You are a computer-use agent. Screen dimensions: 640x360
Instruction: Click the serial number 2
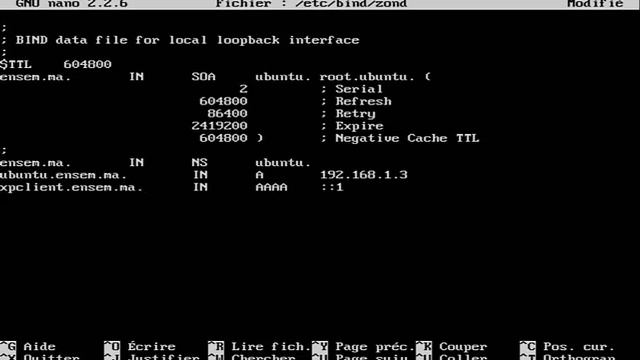click(x=243, y=89)
